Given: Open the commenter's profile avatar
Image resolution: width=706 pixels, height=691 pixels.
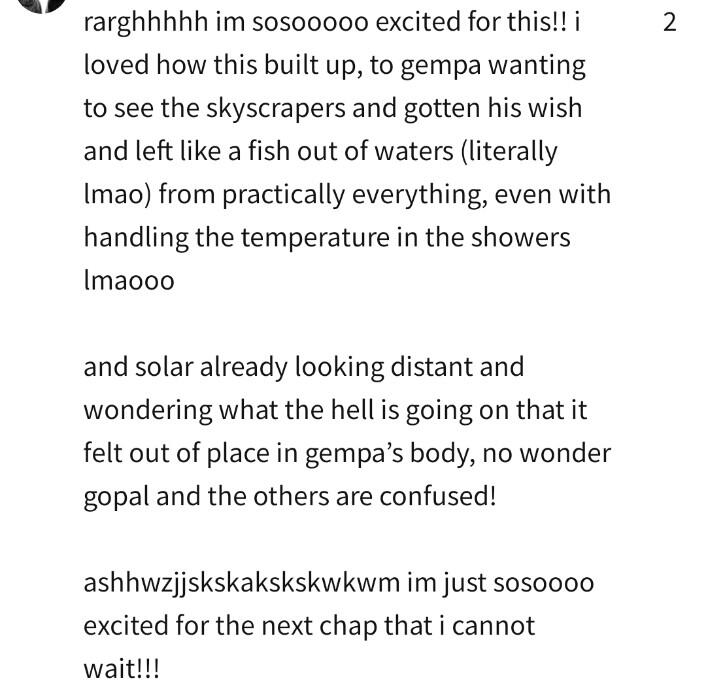Looking at the screenshot, I should pyautogui.click(x=43, y=5).
